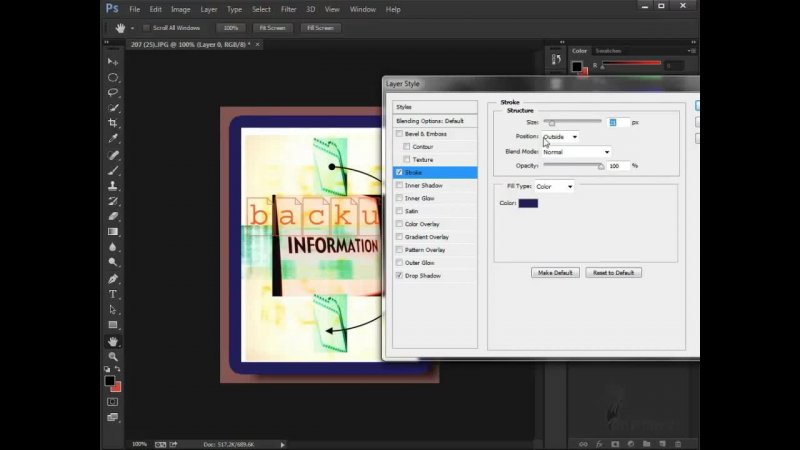This screenshot has width=800, height=450.
Task: Select the Horizontal Type tool
Action: pos(113,294)
